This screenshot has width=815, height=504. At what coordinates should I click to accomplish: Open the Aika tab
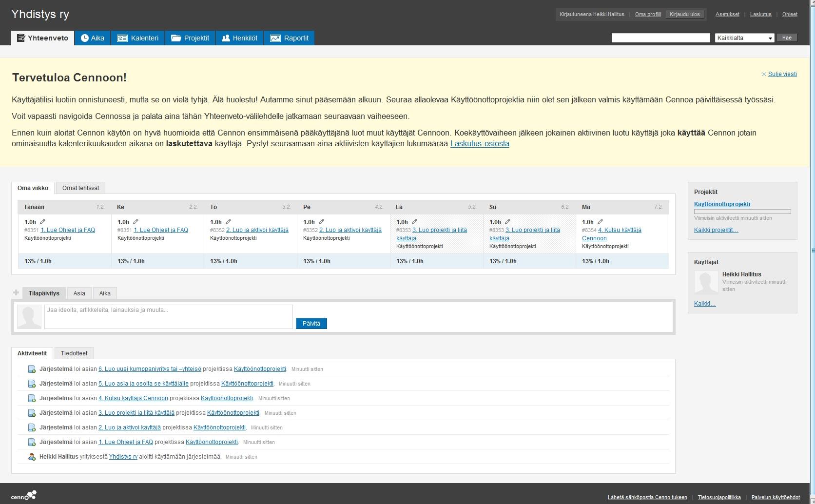click(x=93, y=38)
